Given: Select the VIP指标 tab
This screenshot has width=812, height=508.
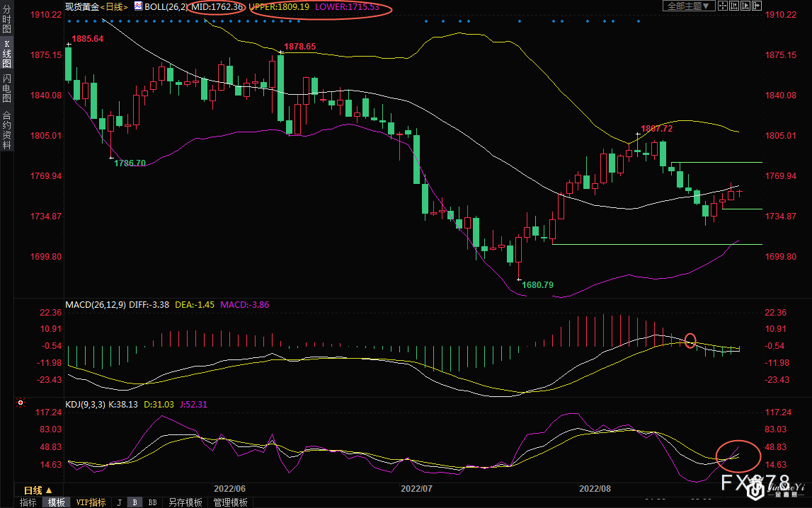Looking at the screenshot, I should pos(91,502).
